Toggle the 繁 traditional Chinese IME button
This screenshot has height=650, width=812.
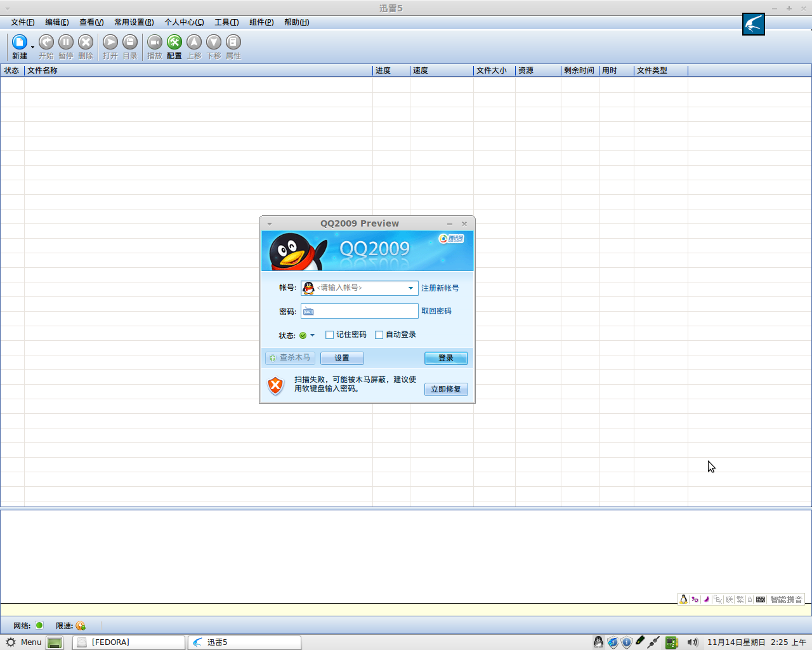pyautogui.click(x=740, y=599)
